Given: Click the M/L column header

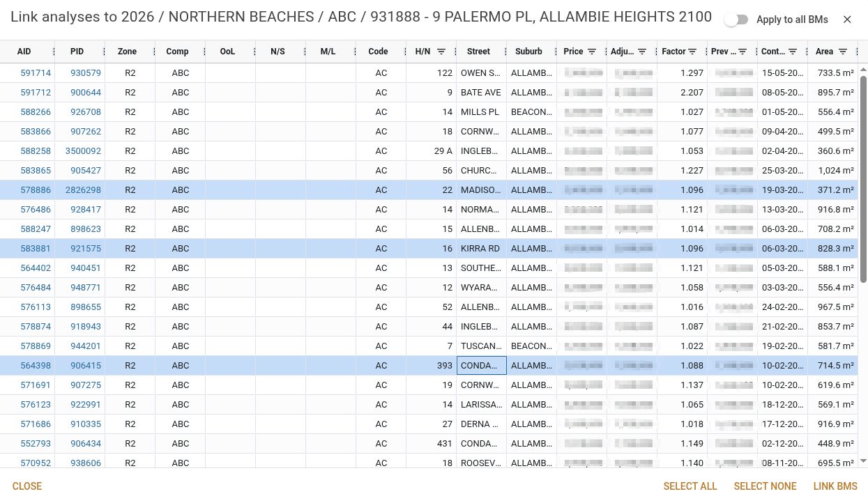Looking at the screenshot, I should pos(328,52).
